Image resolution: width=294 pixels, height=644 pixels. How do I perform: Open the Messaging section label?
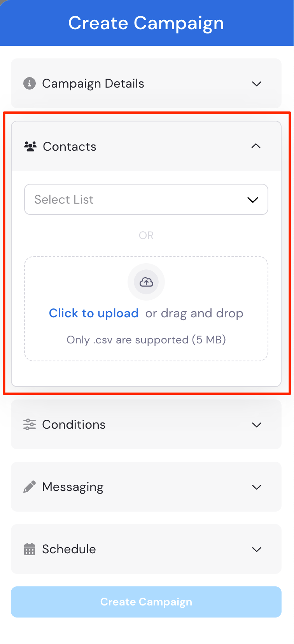tap(73, 487)
